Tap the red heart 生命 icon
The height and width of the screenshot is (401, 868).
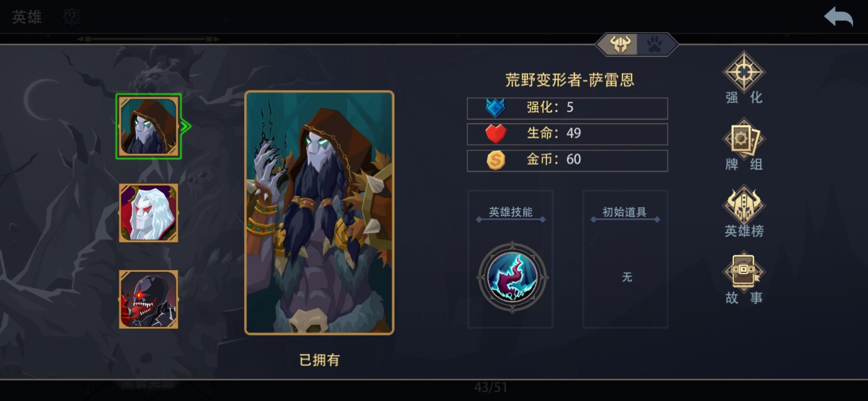pyautogui.click(x=496, y=134)
